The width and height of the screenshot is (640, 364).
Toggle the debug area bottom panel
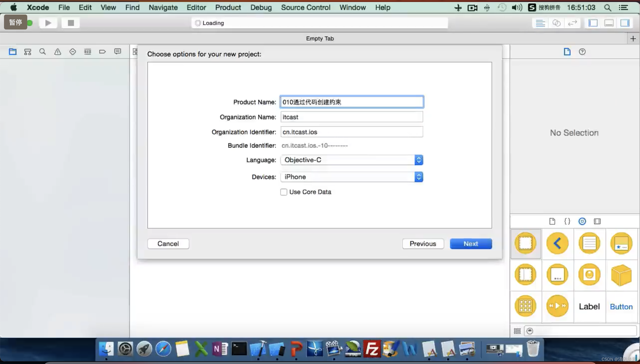coord(609,23)
